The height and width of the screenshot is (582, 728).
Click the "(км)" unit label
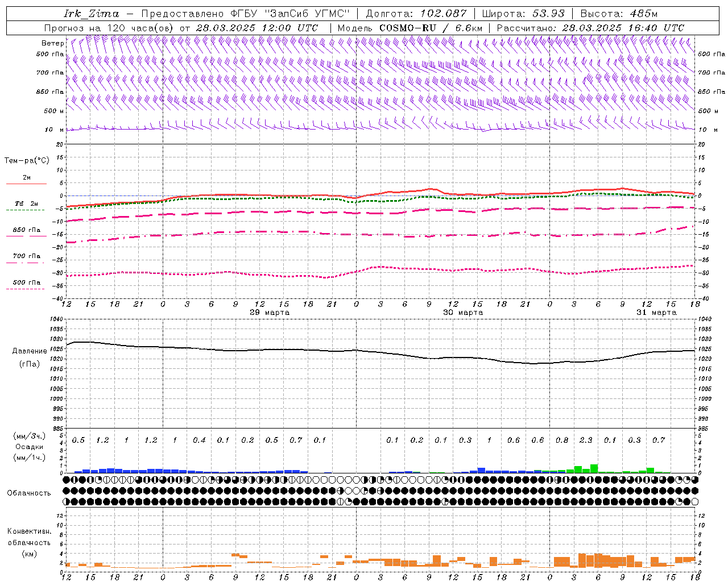pos(28,553)
